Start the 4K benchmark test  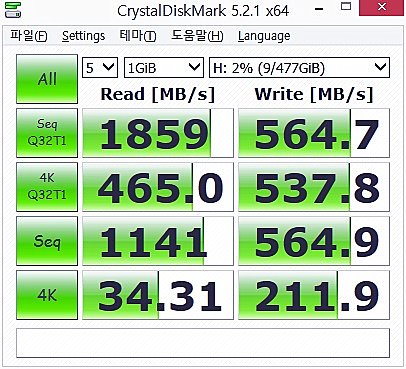[47, 295]
